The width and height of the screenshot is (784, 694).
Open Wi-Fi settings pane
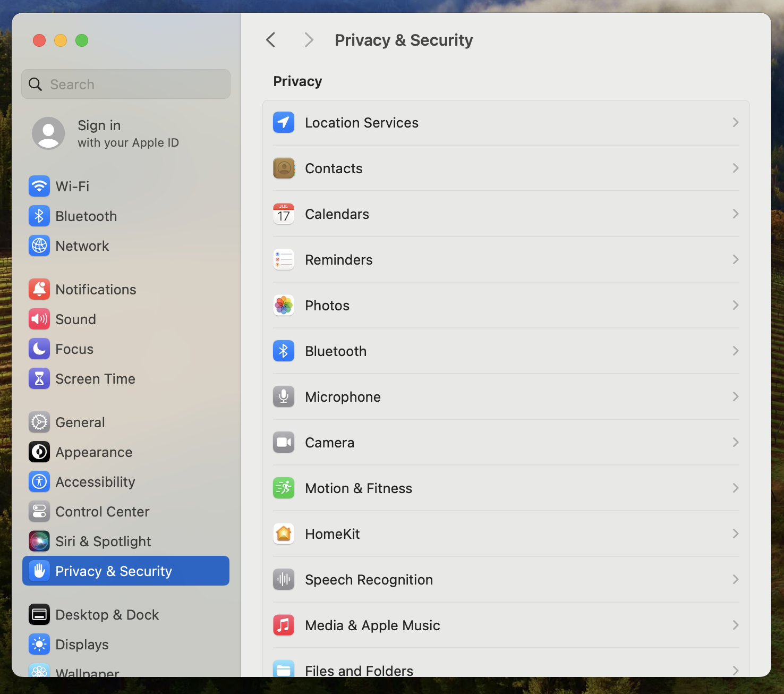126,187
